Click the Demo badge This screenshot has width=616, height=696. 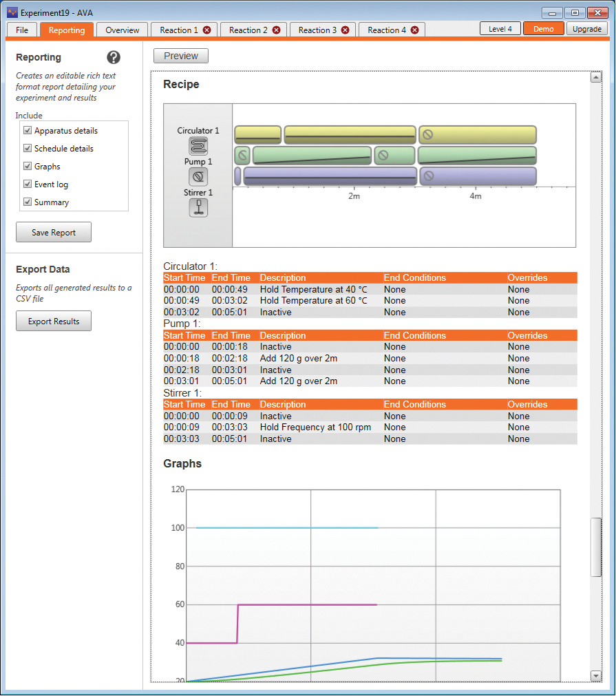coord(543,29)
